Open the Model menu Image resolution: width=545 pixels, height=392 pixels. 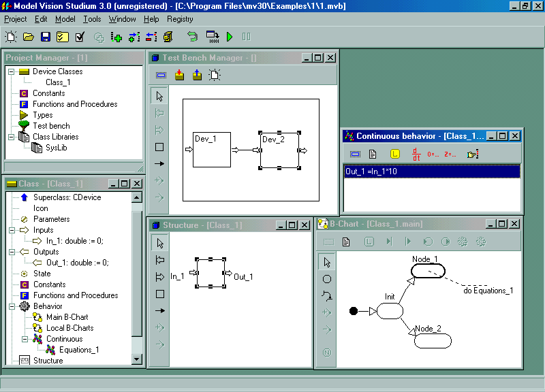tap(65, 19)
